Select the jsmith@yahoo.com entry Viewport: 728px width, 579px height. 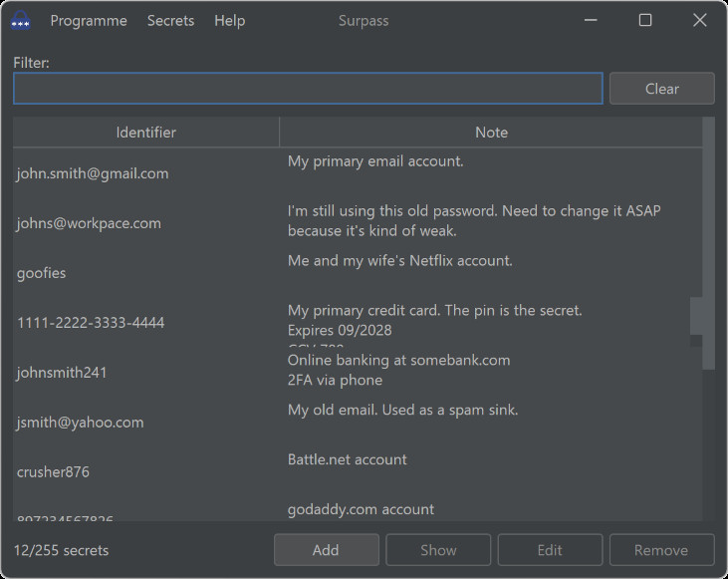coord(81,423)
